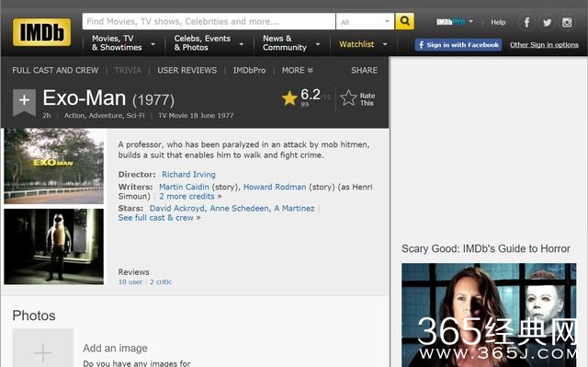Focus the Find Movies search field
The height and width of the screenshot is (367, 588).
pos(209,21)
